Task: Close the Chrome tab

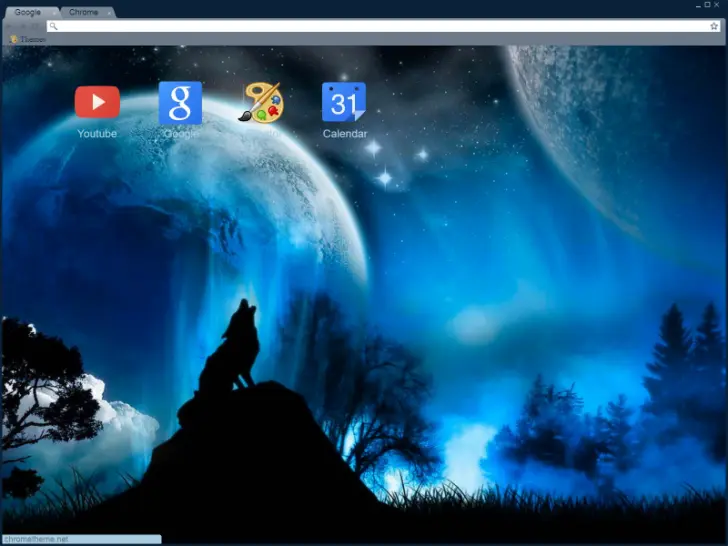Action: coord(108,12)
